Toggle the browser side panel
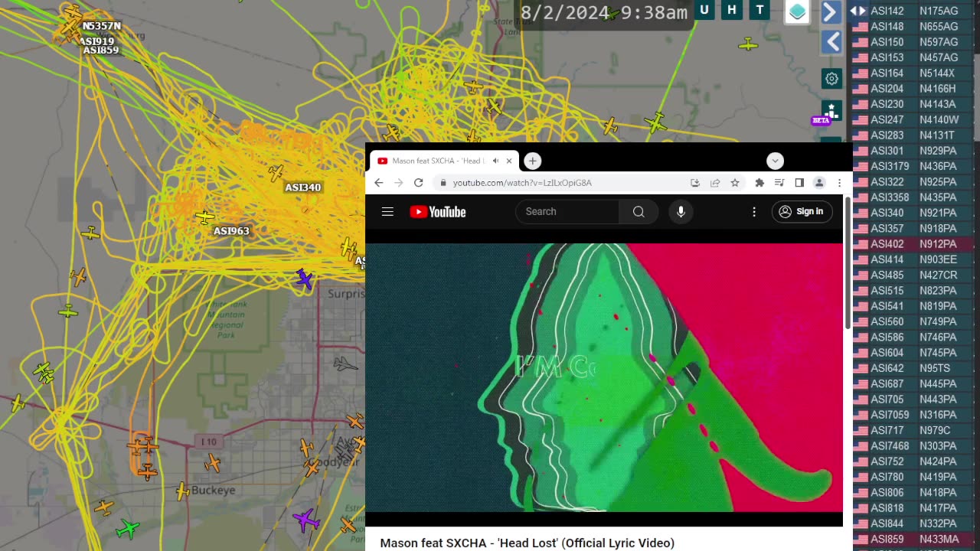 pyautogui.click(x=799, y=183)
